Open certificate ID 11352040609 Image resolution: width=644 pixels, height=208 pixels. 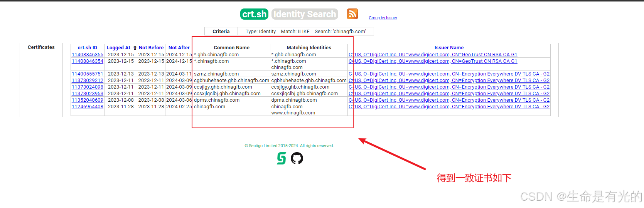tap(88, 100)
